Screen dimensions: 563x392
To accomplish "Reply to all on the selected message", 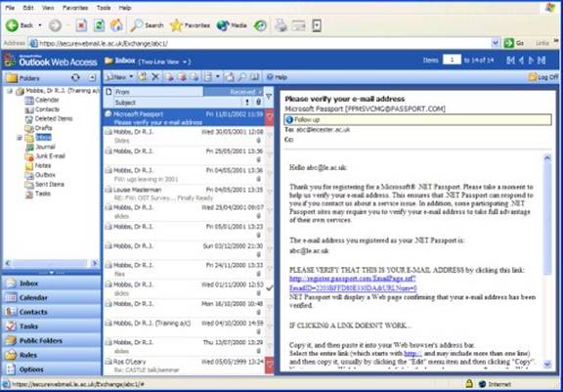I will coord(182,76).
